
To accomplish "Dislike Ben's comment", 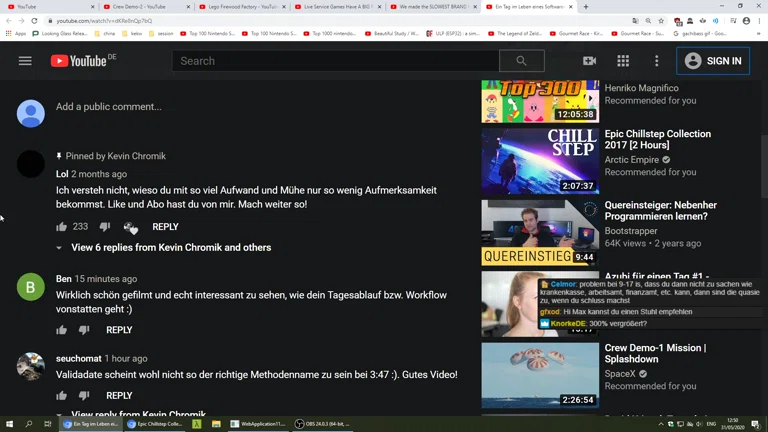I will (84, 330).
